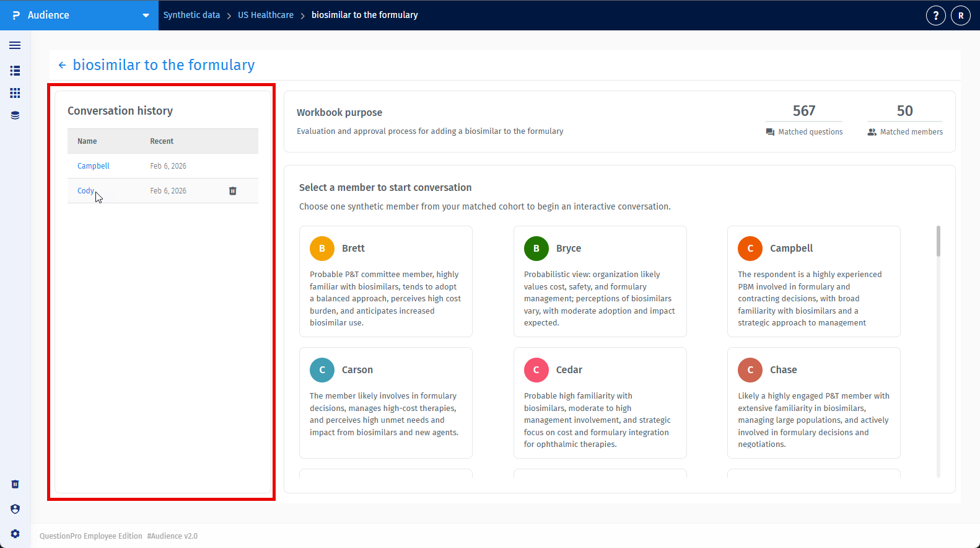Delete the Cody conversation with the trash icon
This screenshot has height=548, width=980.
tap(233, 191)
